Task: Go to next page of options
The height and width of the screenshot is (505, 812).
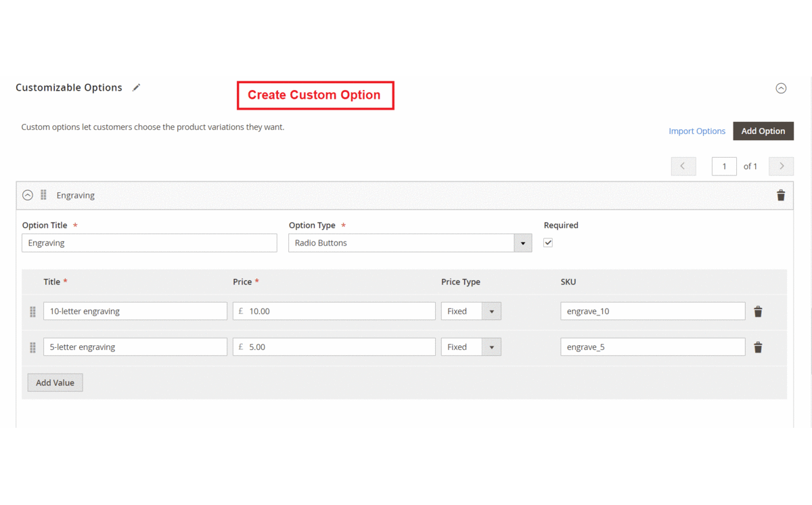Action: 781,167
